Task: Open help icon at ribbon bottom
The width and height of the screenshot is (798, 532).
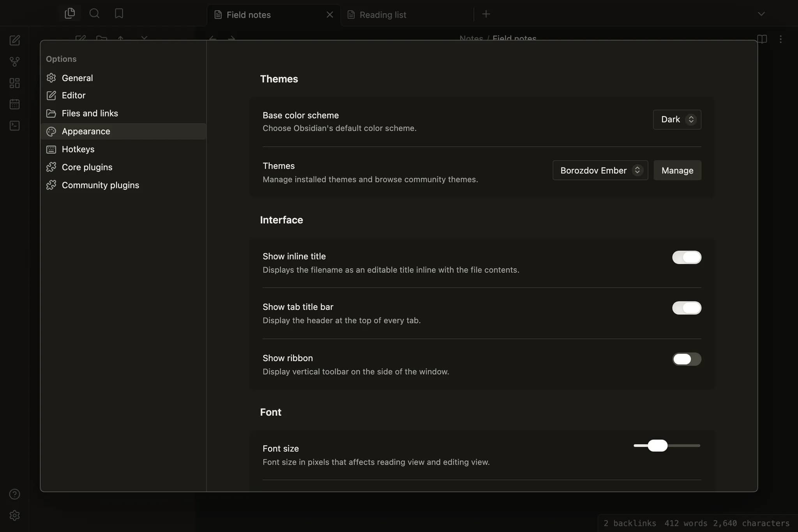Action: 14,494
